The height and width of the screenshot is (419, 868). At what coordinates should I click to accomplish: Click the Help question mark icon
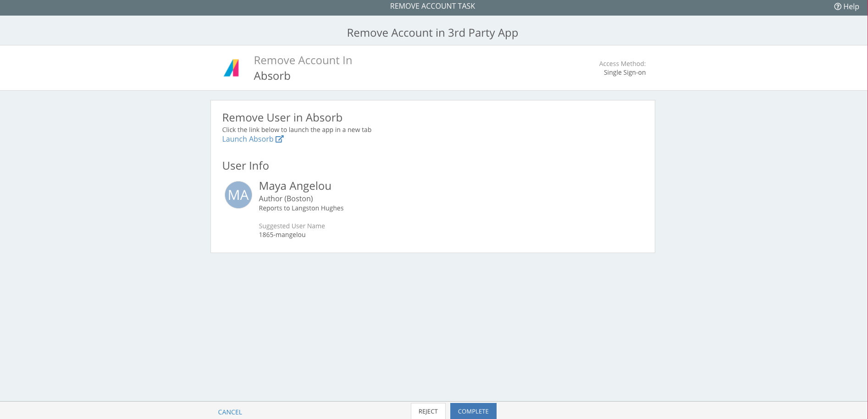tap(838, 6)
